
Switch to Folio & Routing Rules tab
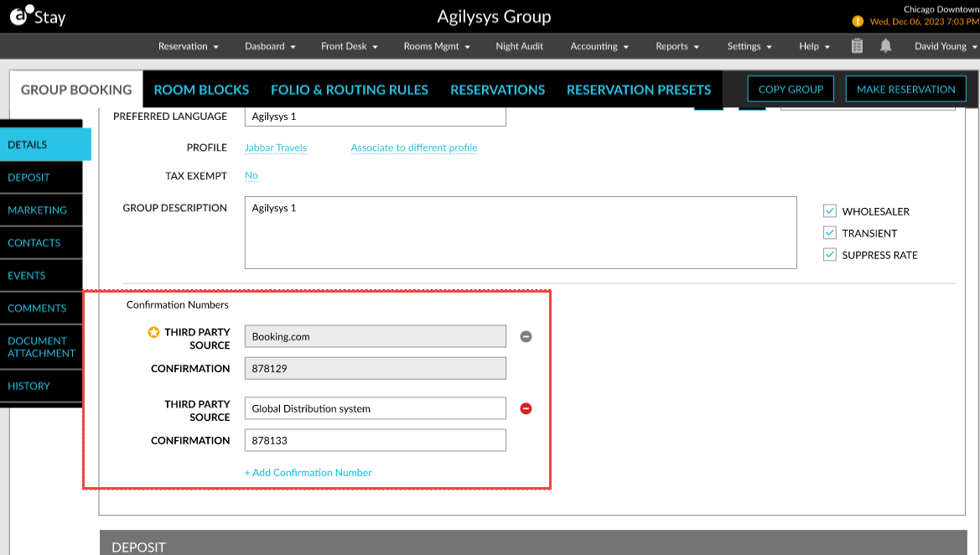(x=350, y=90)
